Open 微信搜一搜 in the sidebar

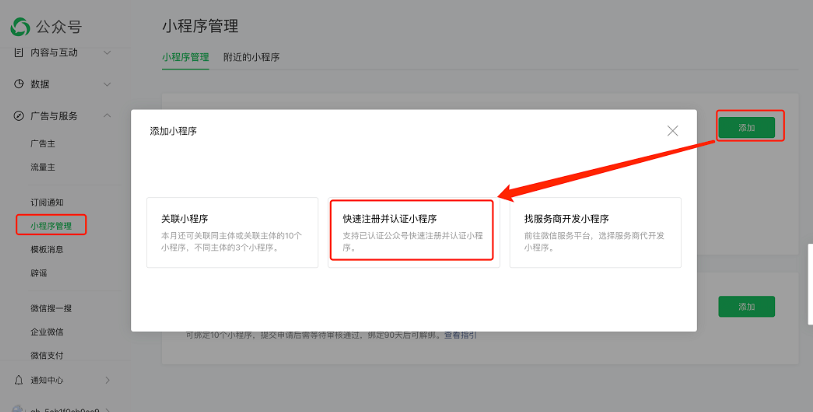click(51, 308)
